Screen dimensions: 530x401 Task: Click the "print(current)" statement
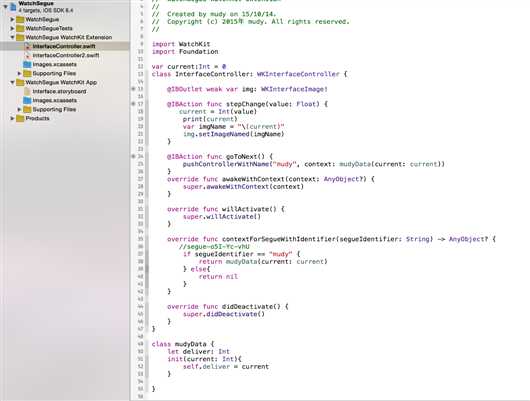click(x=210, y=119)
